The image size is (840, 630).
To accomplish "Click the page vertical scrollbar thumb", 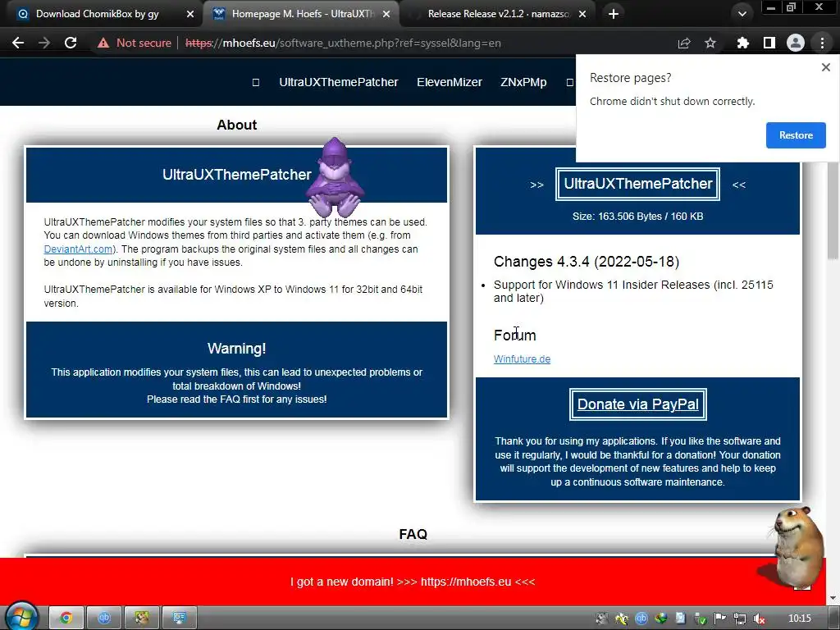I will click(833, 209).
